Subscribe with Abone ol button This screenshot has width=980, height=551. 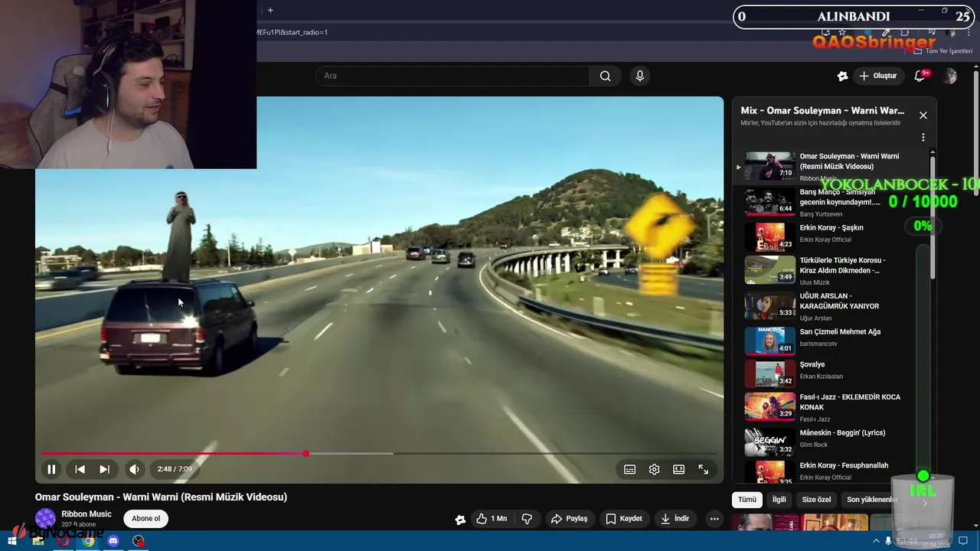145,518
